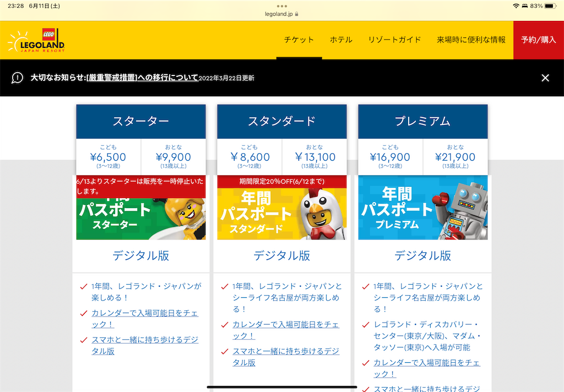Click the Starter child price ¥6,500

coord(109,157)
